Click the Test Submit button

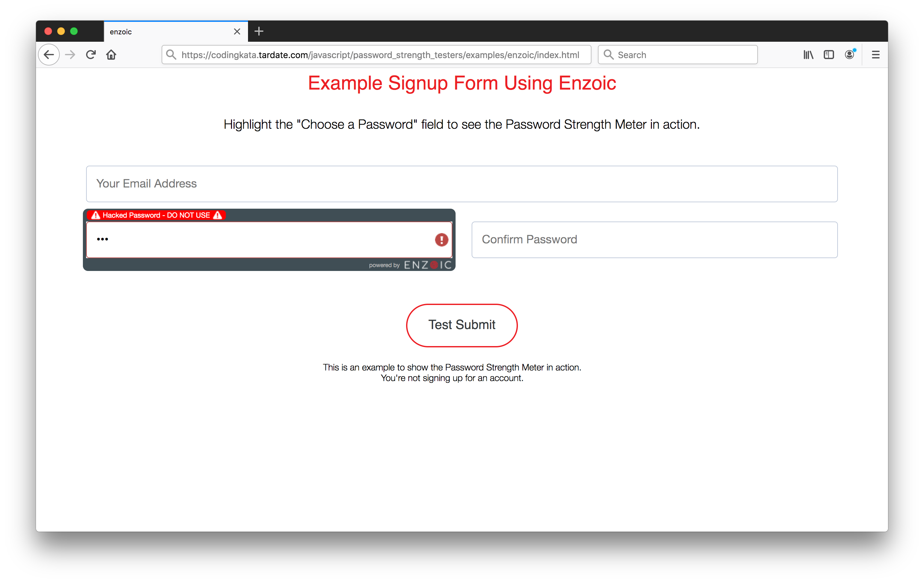[x=462, y=325]
